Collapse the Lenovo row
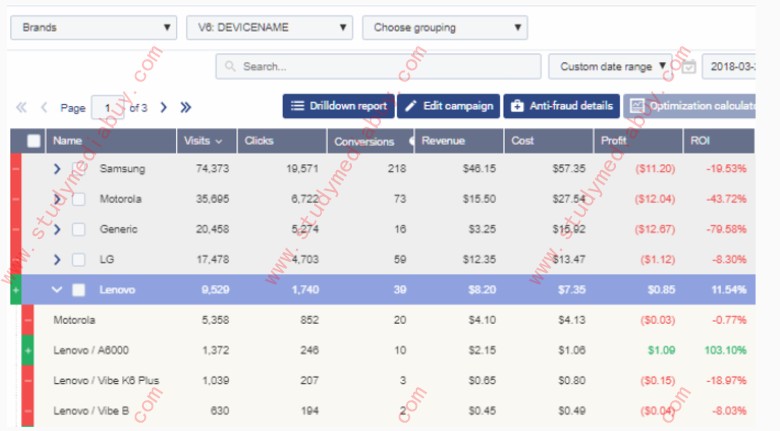Viewport: 780px width, 431px height. click(x=57, y=290)
